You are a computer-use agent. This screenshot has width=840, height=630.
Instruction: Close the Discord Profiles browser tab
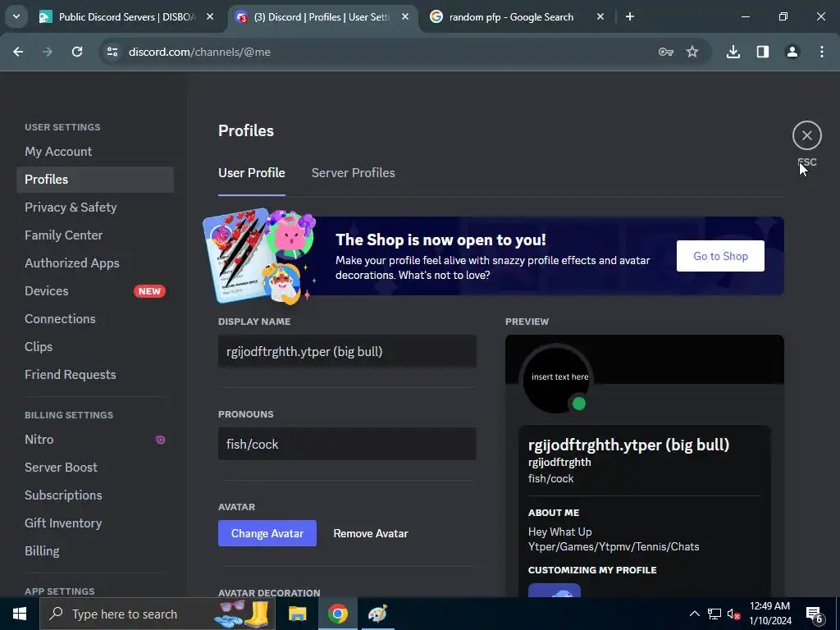(405, 17)
